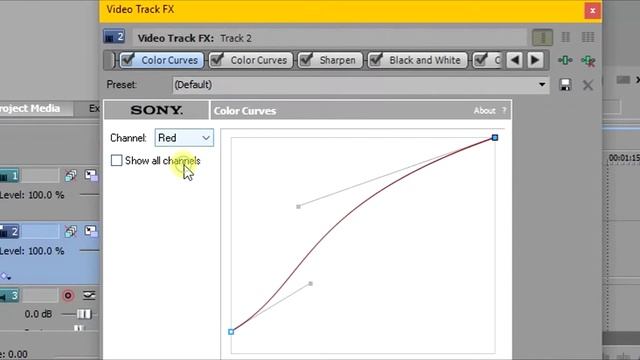
Task: Select the upper-right curve anchor point
Action: tap(495, 138)
